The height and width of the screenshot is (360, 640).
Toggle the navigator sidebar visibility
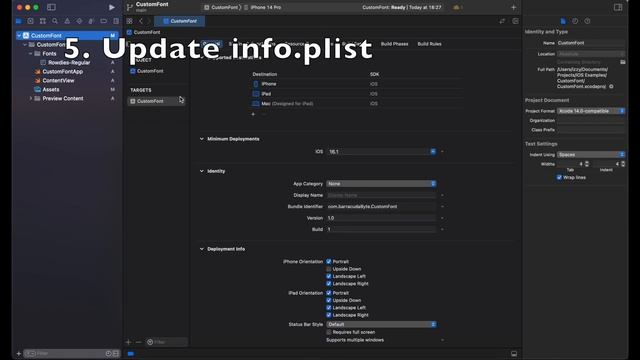[51, 7]
